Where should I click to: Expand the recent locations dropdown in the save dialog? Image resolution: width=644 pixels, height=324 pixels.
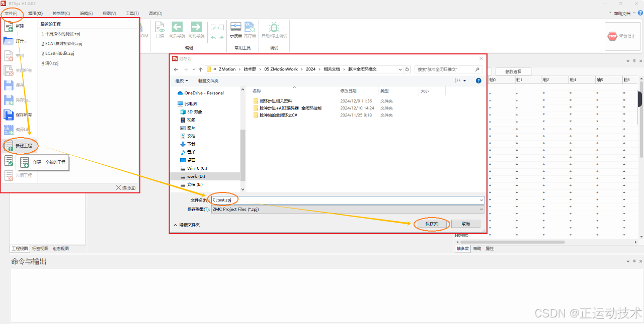coord(194,69)
